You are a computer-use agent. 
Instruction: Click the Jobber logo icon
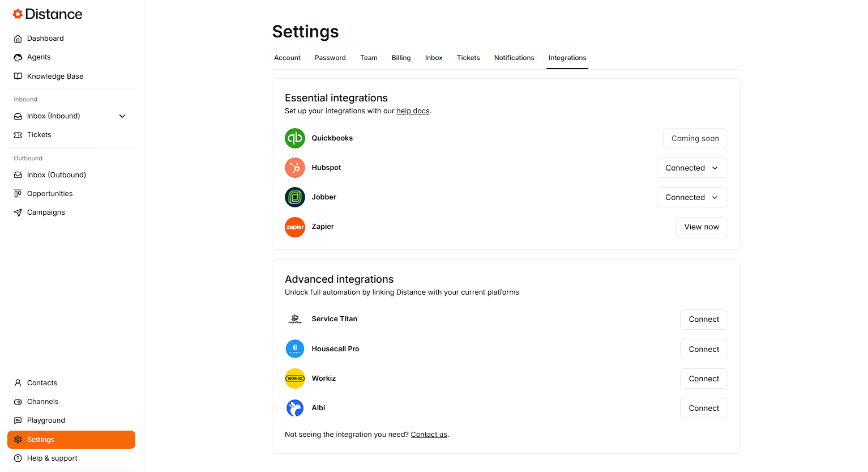[x=295, y=197]
